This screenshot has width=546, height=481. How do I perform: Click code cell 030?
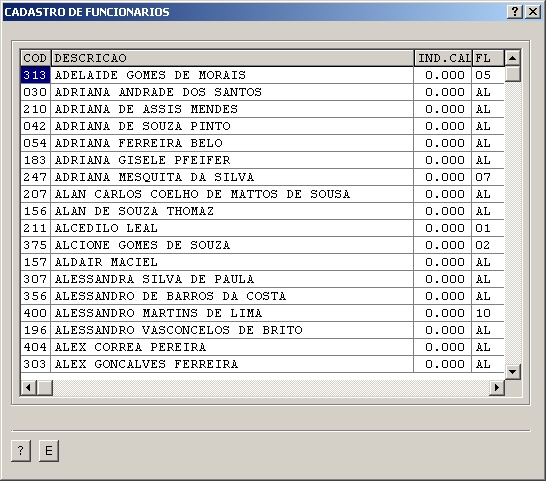pos(36,92)
